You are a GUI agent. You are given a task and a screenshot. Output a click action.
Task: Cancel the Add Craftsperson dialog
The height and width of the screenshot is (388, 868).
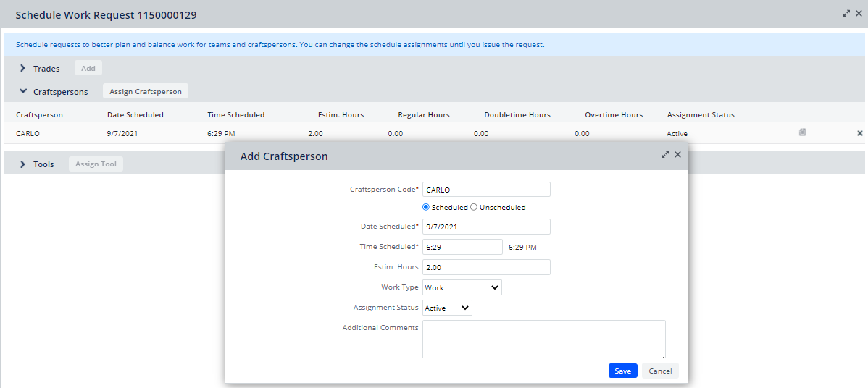[x=660, y=371]
